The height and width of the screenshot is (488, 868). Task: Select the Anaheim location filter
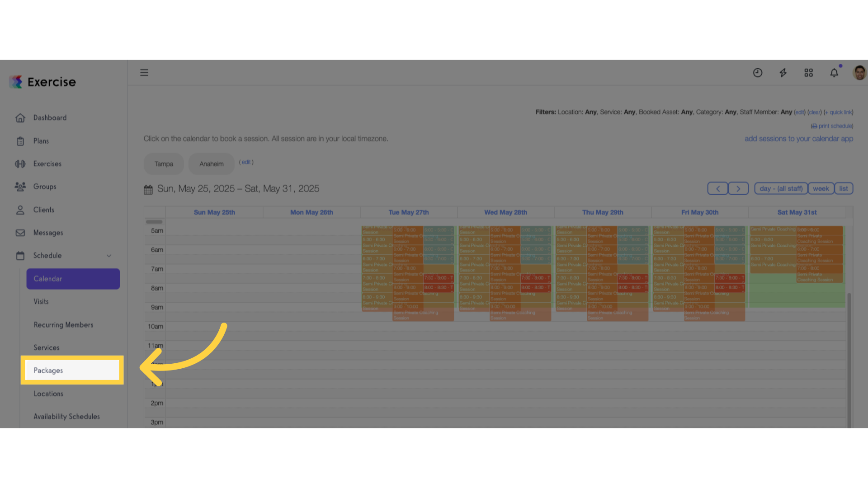[x=212, y=164]
